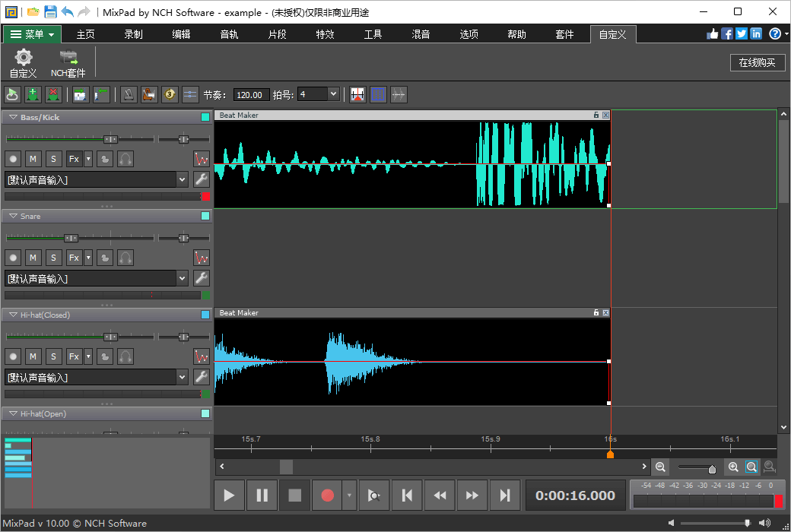Click the save disk icon in title bar
The image size is (791, 532).
pyautogui.click(x=50, y=11)
